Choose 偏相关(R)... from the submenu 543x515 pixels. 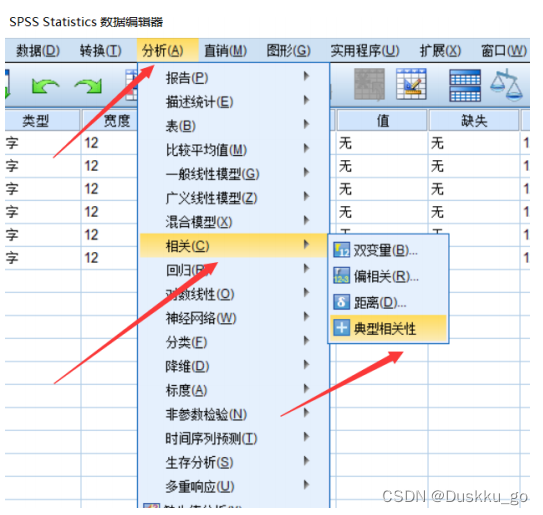388,276
